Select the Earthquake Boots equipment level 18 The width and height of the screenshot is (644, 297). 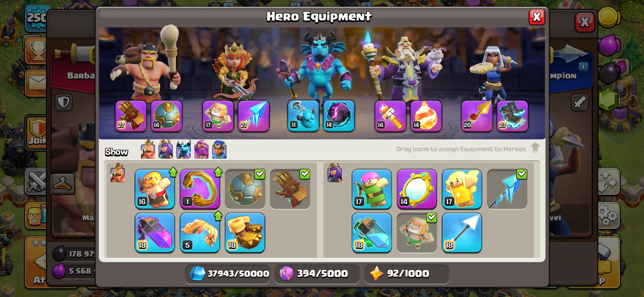(245, 233)
